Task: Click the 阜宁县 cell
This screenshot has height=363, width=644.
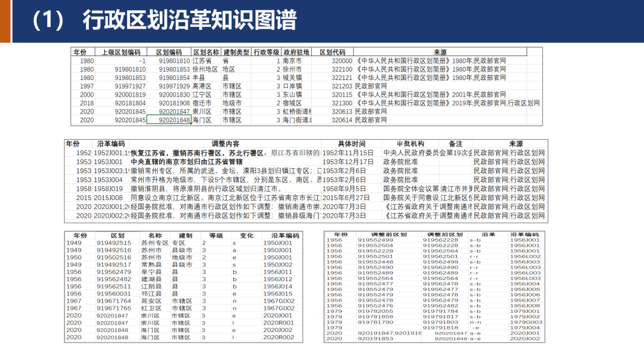Action: 151,272
